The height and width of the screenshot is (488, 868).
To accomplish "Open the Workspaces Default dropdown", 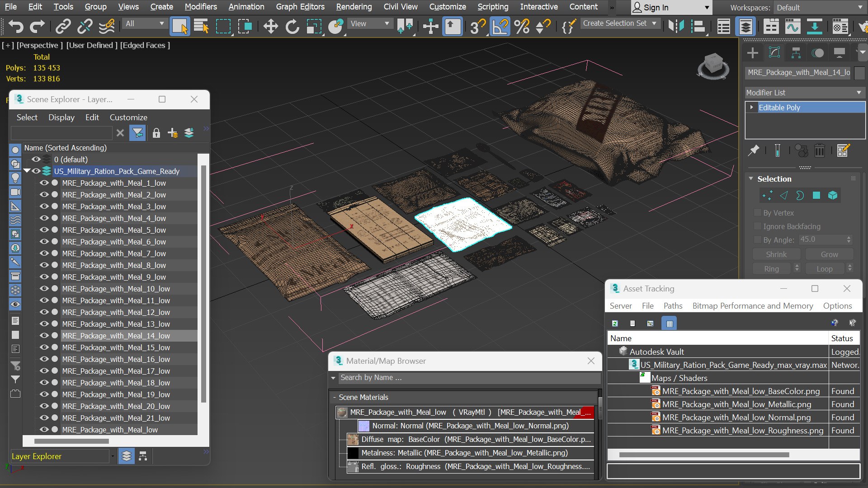I will (x=819, y=8).
